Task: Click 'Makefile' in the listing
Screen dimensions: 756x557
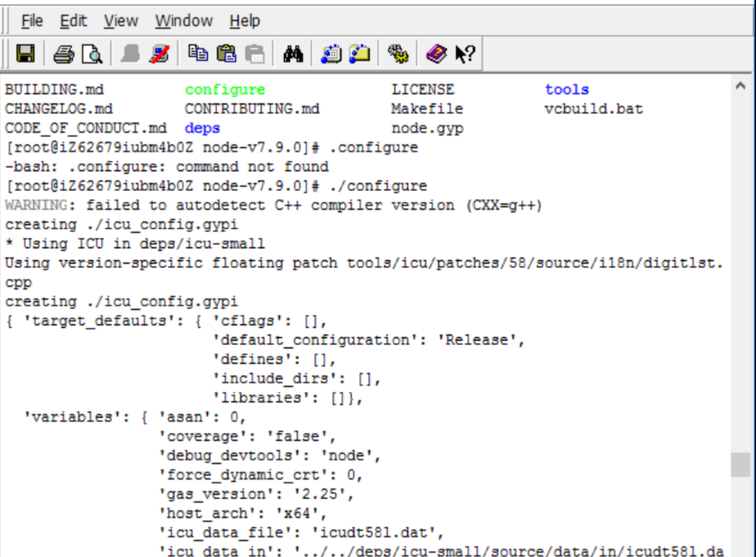Action: (427, 109)
